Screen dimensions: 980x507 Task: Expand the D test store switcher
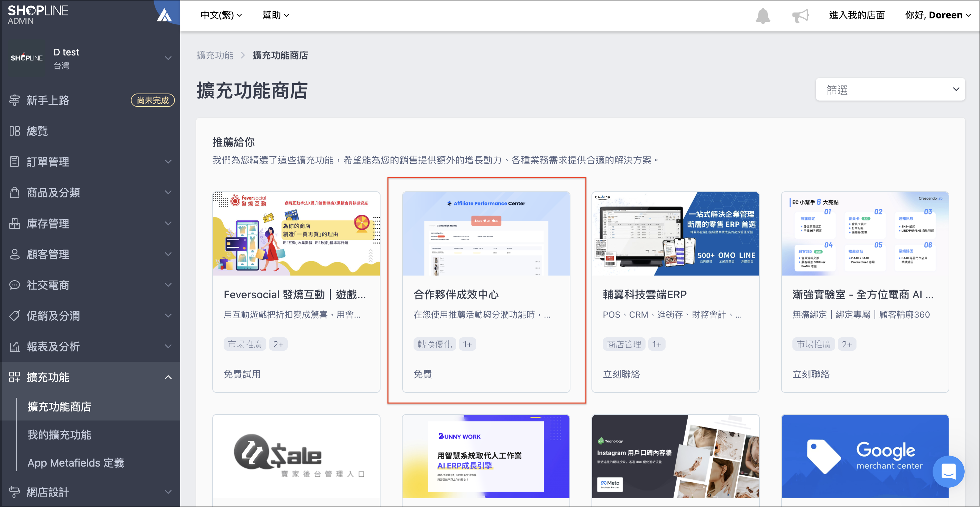pyautogui.click(x=168, y=58)
